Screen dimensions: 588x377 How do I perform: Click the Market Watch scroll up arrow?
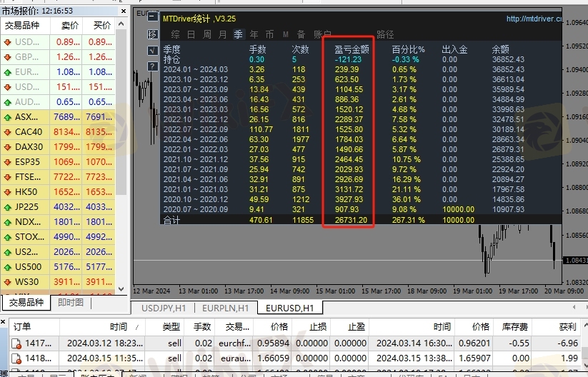(x=121, y=24)
